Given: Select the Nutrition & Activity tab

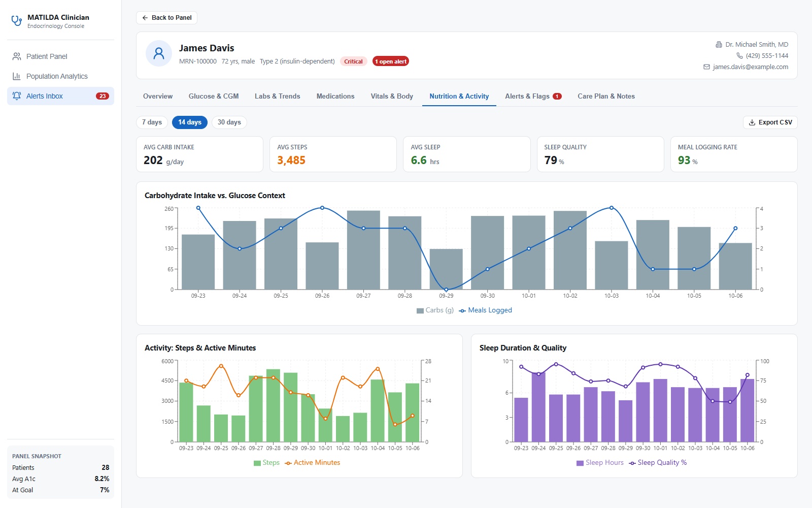Looking at the screenshot, I should (459, 97).
